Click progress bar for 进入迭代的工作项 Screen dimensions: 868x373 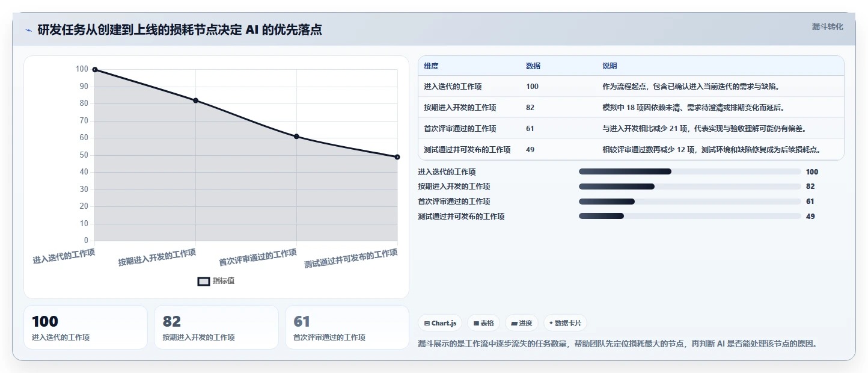pyautogui.click(x=689, y=171)
